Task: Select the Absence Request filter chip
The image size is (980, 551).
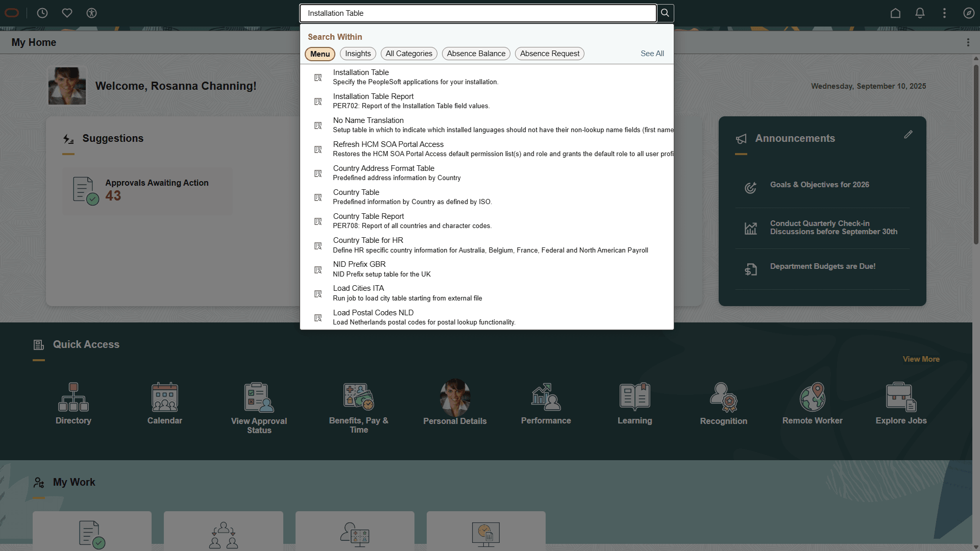Action: click(x=550, y=54)
